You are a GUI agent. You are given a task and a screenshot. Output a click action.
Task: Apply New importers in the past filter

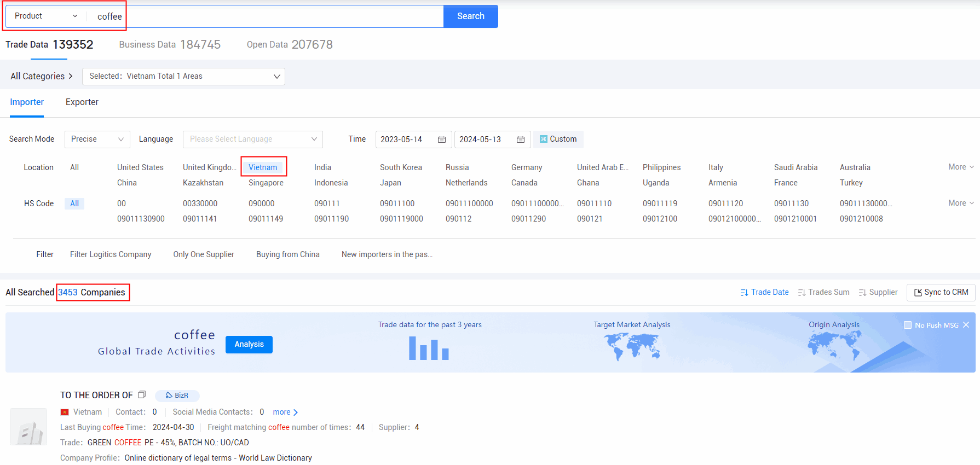coord(387,254)
